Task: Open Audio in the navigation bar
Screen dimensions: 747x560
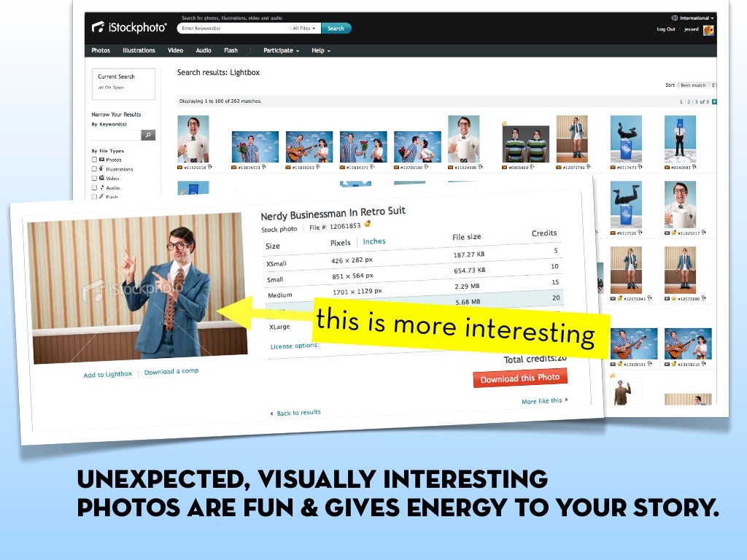Action: [x=204, y=50]
